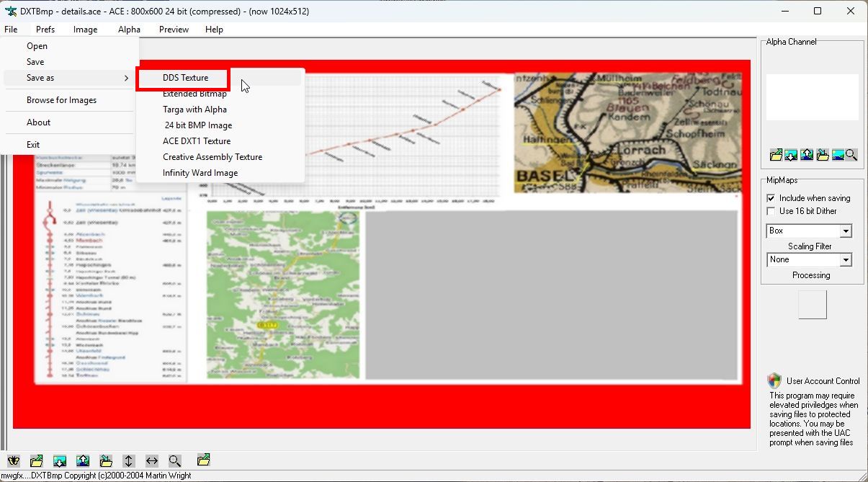Open the None processing dropdown
The image size is (868, 482).
(846, 260)
